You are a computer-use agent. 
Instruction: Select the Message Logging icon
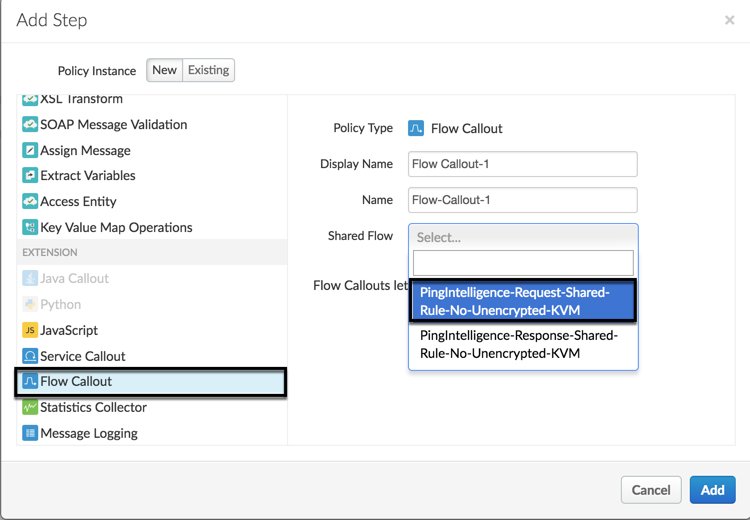[x=30, y=434]
